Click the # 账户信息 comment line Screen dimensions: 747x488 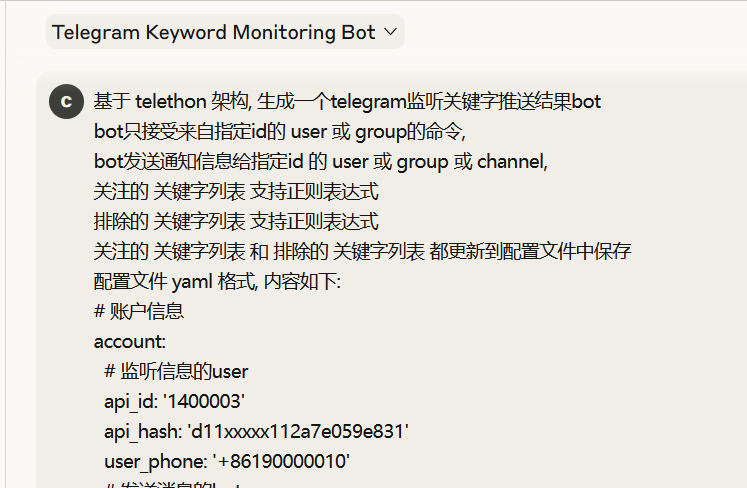click(x=139, y=312)
